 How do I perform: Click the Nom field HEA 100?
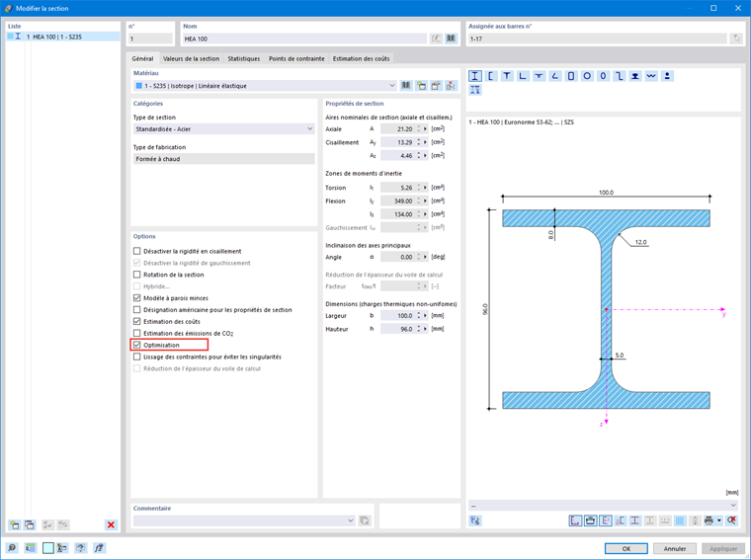click(x=304, y=39)
